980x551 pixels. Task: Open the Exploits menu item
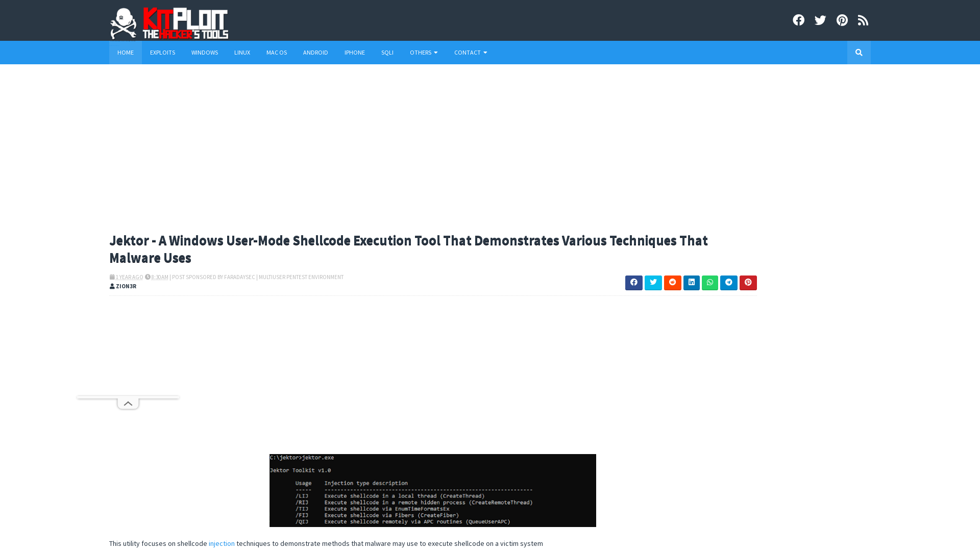(x=162, y=53)
